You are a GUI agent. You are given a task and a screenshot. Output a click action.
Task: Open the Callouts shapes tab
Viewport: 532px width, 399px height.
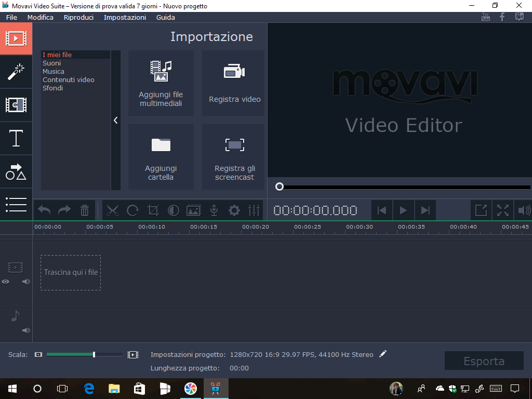coord(16,171)
